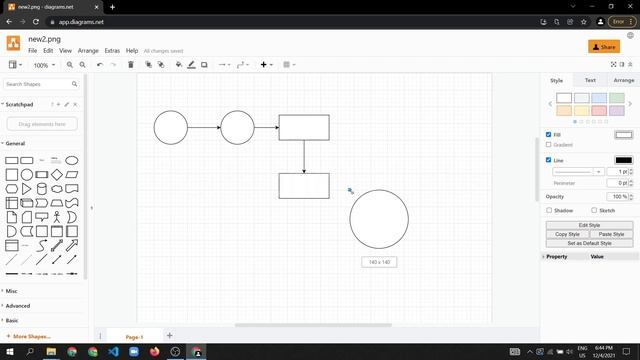640x360 pixels.
Task: Click the Zoom In magnifier icon
Action: tap(70, 65)
